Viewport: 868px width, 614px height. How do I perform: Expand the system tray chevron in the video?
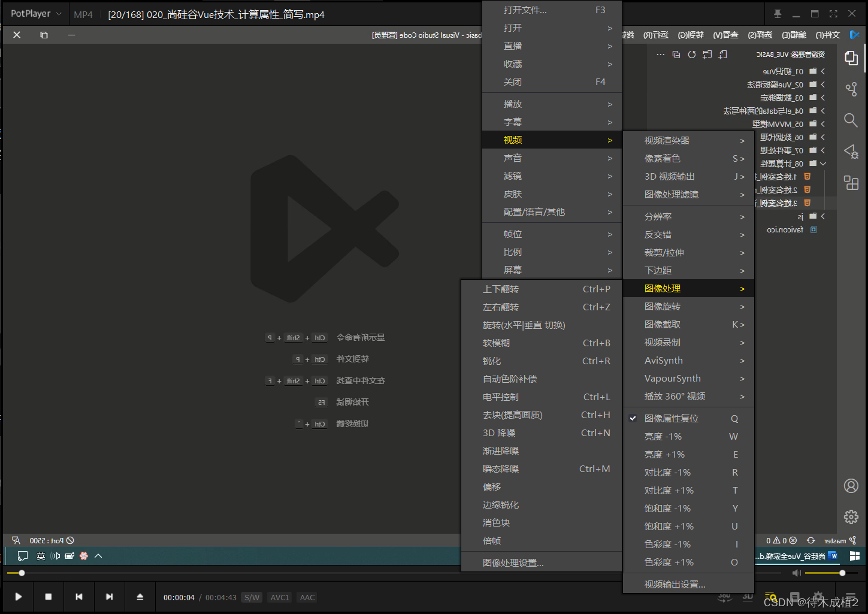click(98, 556)
